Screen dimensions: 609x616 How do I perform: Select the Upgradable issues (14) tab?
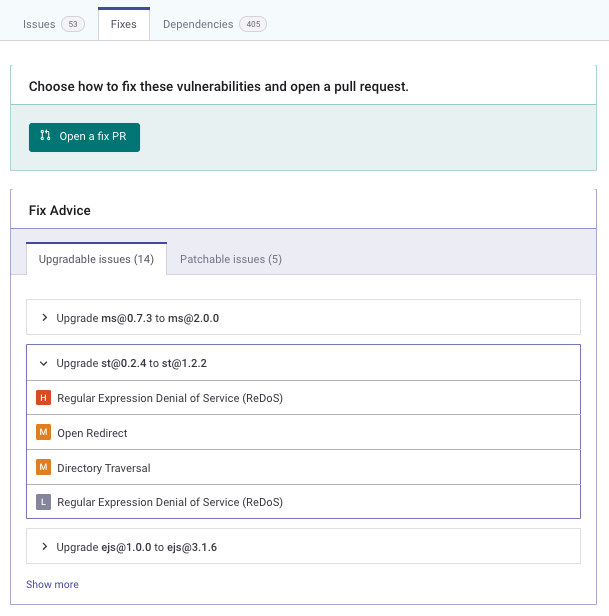(x=96, y=259)
